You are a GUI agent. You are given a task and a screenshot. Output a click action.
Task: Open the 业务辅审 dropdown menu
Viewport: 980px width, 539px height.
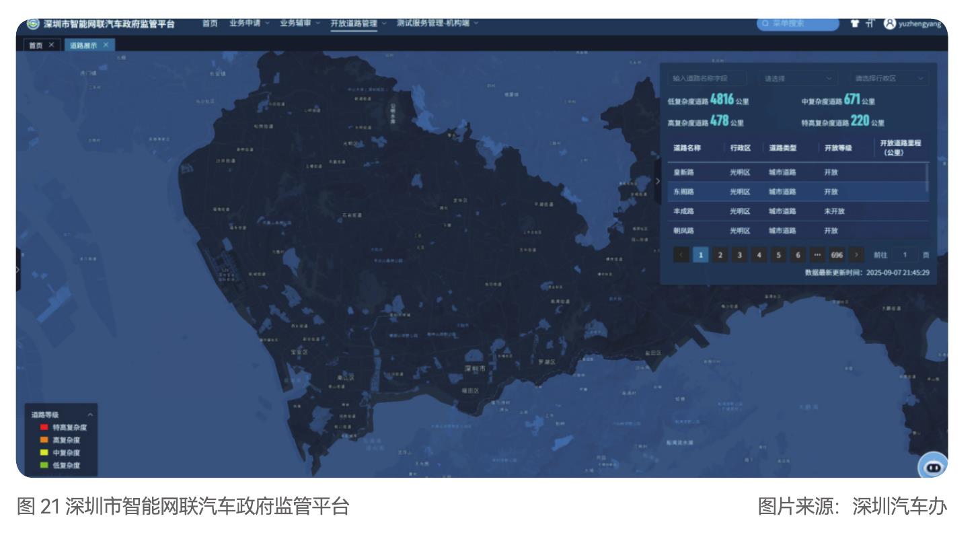point(300,23)
